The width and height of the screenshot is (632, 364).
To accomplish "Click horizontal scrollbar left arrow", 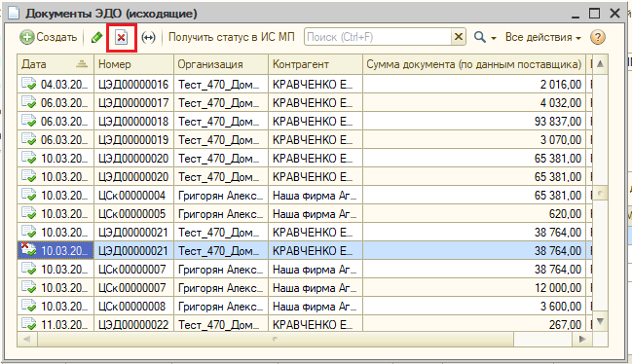I will (x=27, y=339).
